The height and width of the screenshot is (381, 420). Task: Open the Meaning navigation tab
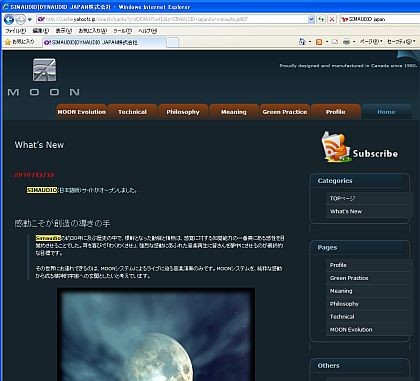coord(234,112)
